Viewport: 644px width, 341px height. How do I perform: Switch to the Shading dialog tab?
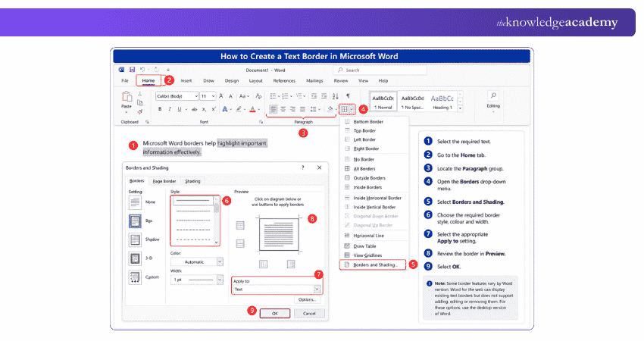[192, 181]
